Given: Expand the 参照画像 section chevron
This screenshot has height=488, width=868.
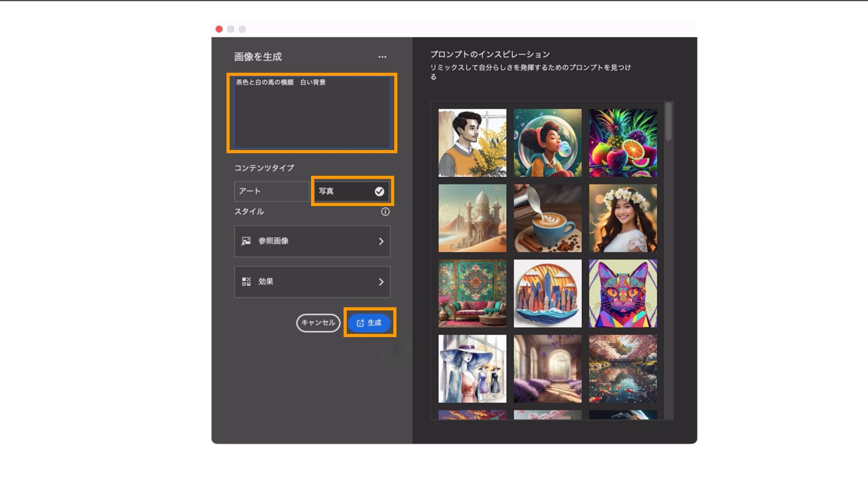Looking at the screenshot, I should tap(381, 241).
